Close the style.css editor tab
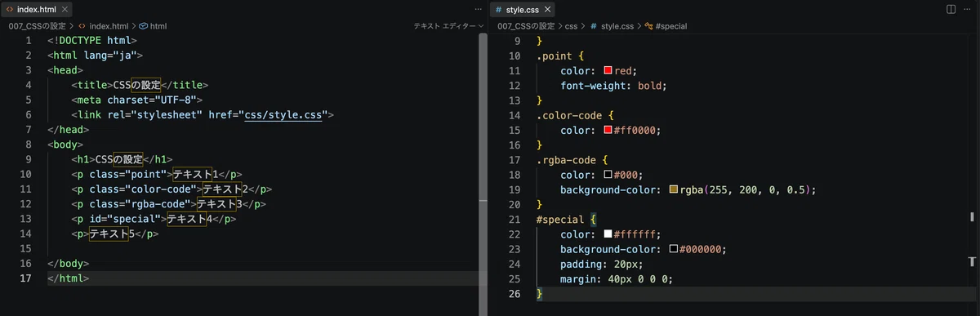 coord(548,10)
